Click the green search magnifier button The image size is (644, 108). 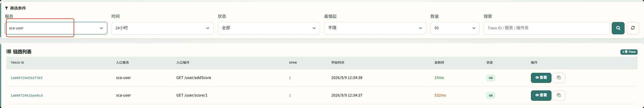pos(618,28)
